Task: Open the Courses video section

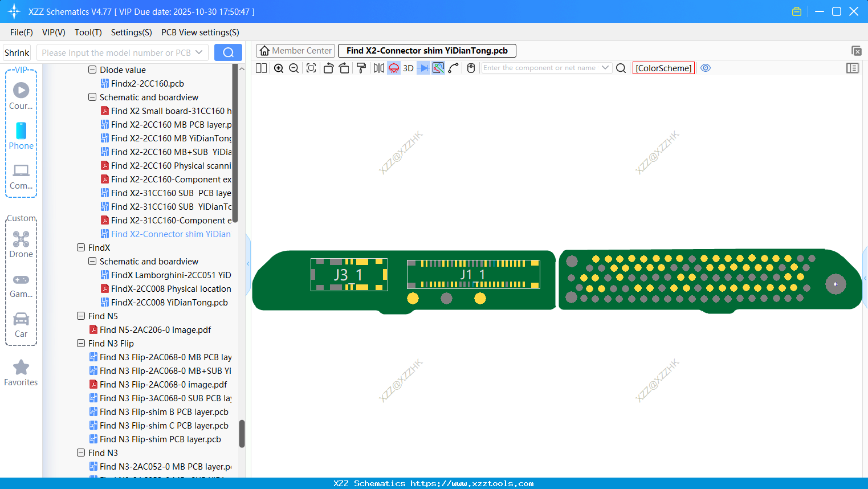Action: 21,96
